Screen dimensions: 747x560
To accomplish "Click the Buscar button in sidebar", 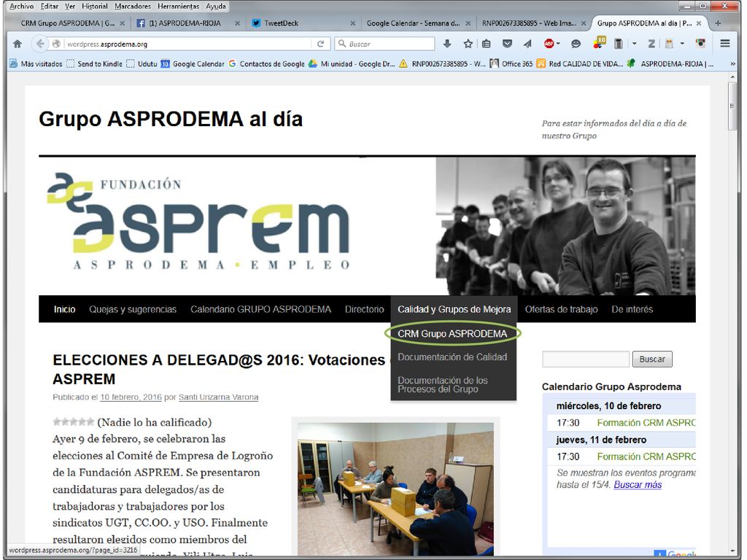I will point(652,359).
